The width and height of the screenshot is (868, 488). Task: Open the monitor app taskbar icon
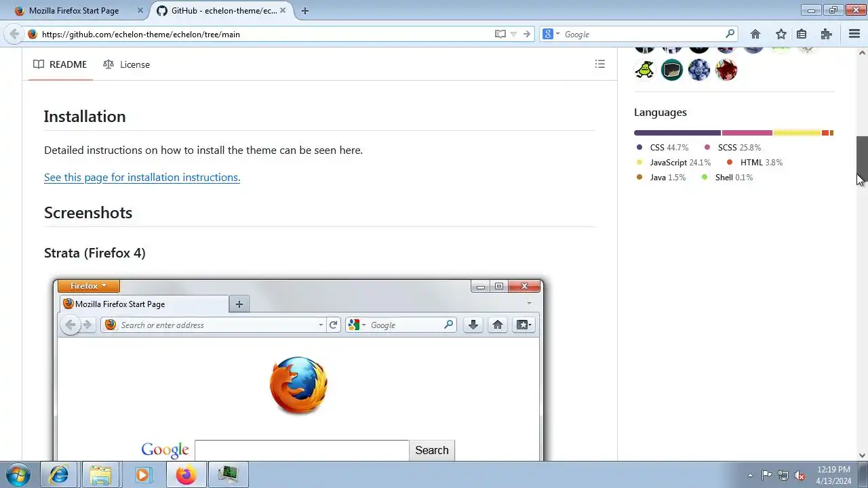coord(228,474)
